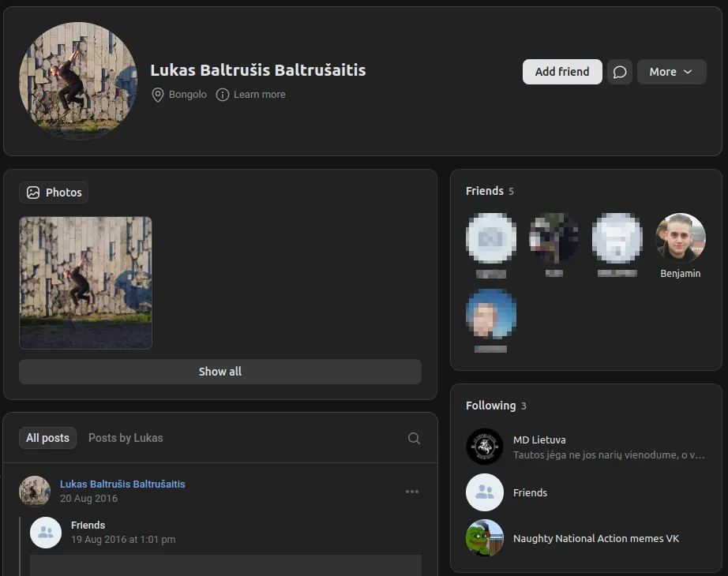Switch to Posts by Lukas tab
Viewport: 728px width, 576px height.
click(126, 438)
